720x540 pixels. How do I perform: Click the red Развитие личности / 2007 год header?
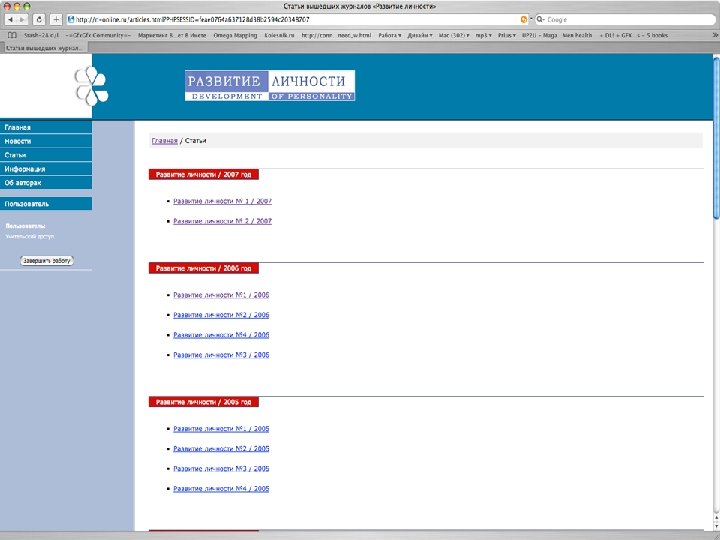(204, 174)
